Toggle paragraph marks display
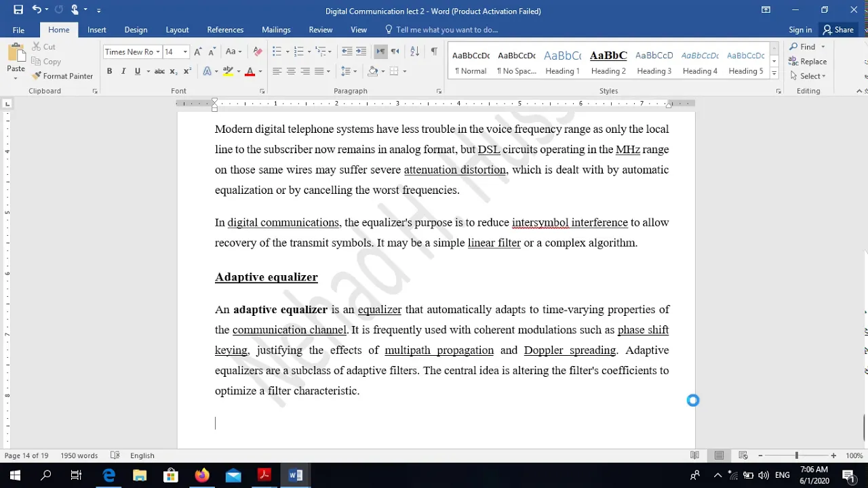868x488 pixels. tap(434, 52)
